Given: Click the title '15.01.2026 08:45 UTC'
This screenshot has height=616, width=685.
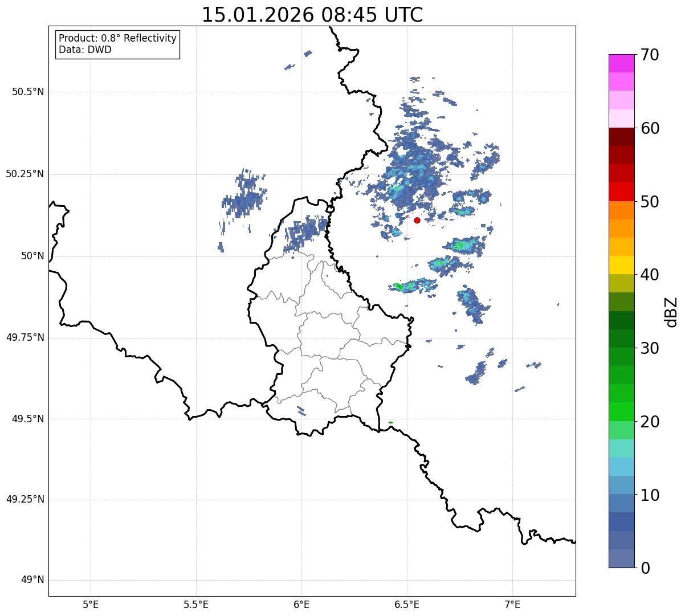Looking at the screenshot, I should pos(312,15).
